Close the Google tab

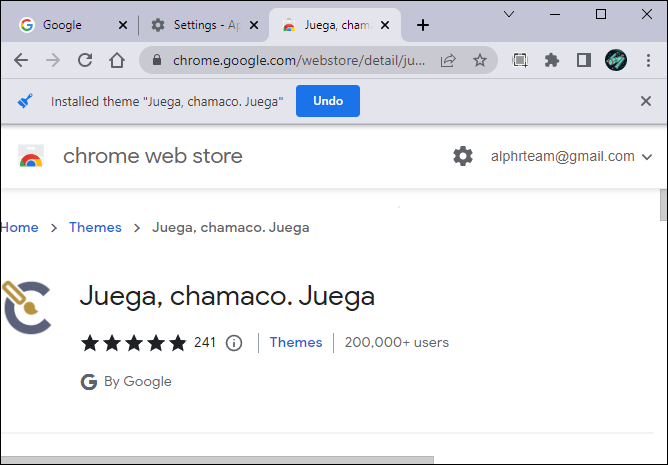click(123, 25)
